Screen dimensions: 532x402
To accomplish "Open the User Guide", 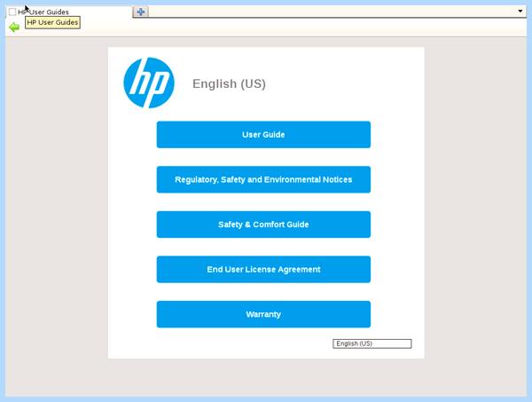I will point(263,135).
